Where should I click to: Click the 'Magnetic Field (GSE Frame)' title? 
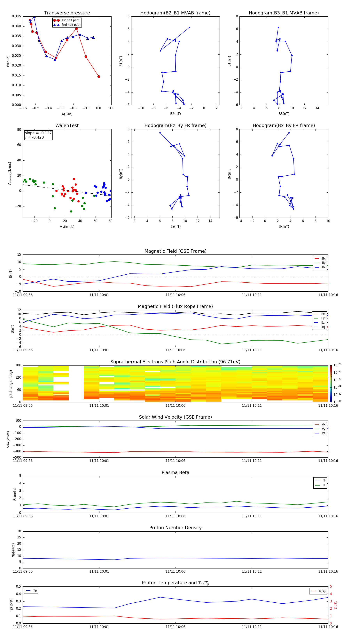[175, 251]
